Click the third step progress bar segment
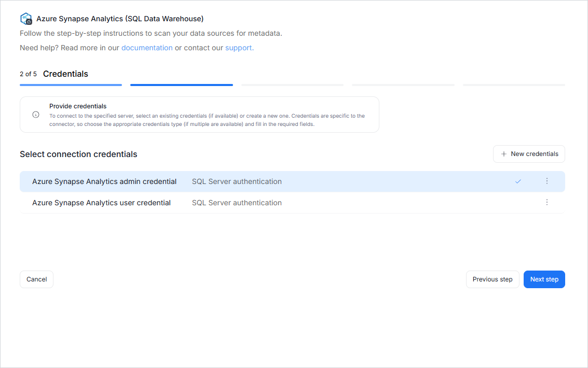 [x=292, y=84]
